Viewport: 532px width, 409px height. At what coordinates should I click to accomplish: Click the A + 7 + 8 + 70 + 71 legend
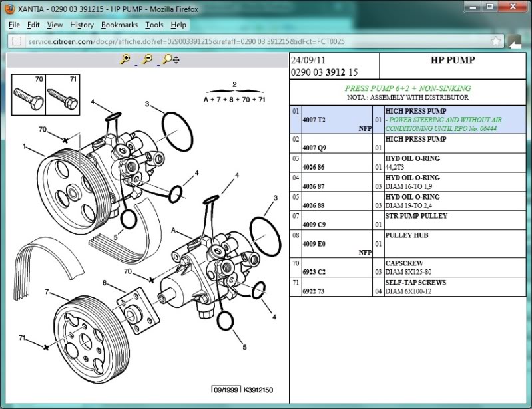pyautogui.click(x=234, y=100)
